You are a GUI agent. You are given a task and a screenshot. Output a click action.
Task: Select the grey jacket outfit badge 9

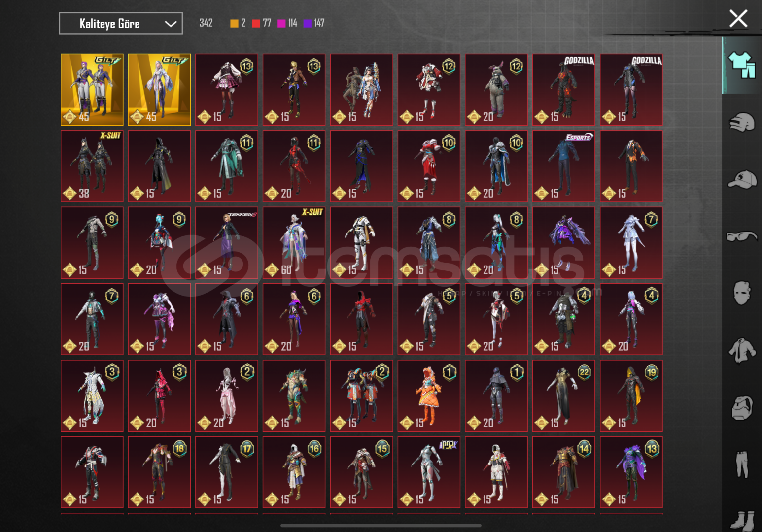point(92,243)
